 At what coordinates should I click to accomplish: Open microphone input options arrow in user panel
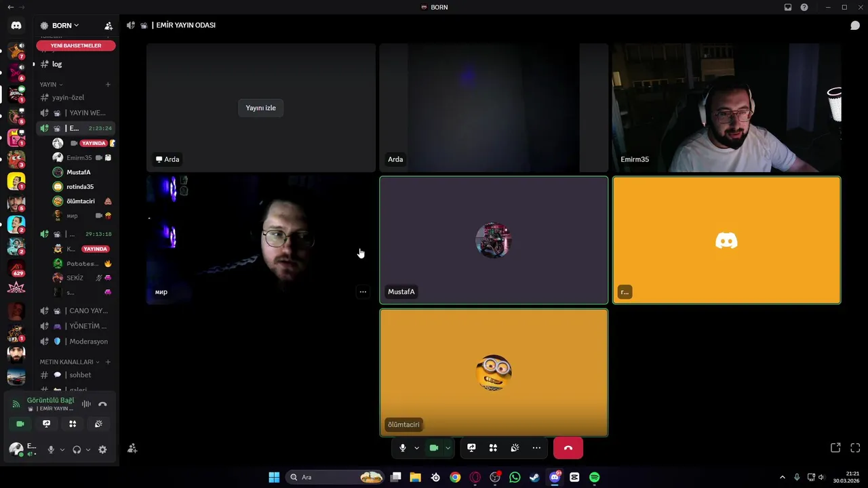tap(62, 449)
